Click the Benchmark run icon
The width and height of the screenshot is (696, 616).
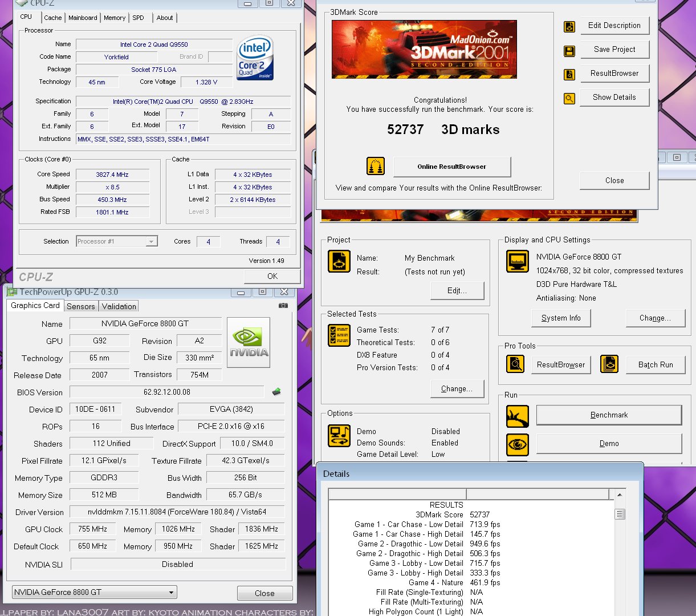click(x=518, y=416)
